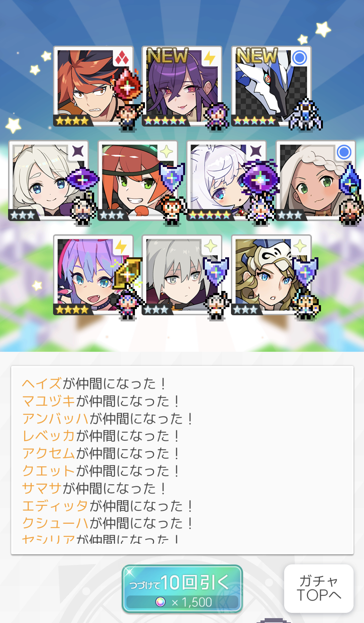Tap the golden crystal item on the horned girl card

click(x=127, y=273)
